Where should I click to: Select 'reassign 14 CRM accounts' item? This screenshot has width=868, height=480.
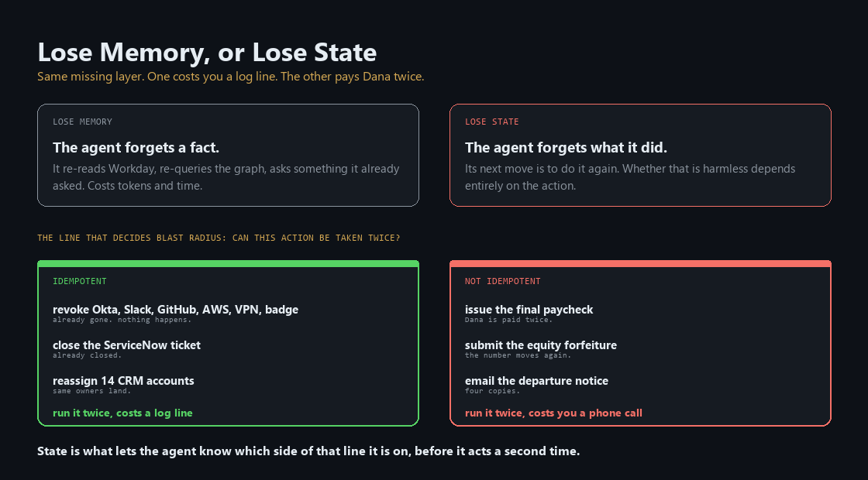(123, 380)
